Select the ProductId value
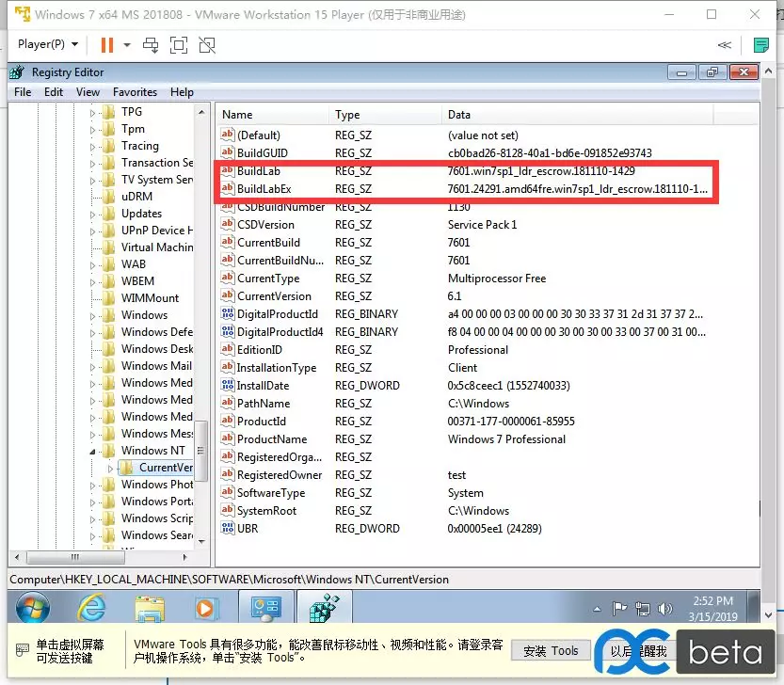This screenshot has height=685, width=784. coord(262,421)
